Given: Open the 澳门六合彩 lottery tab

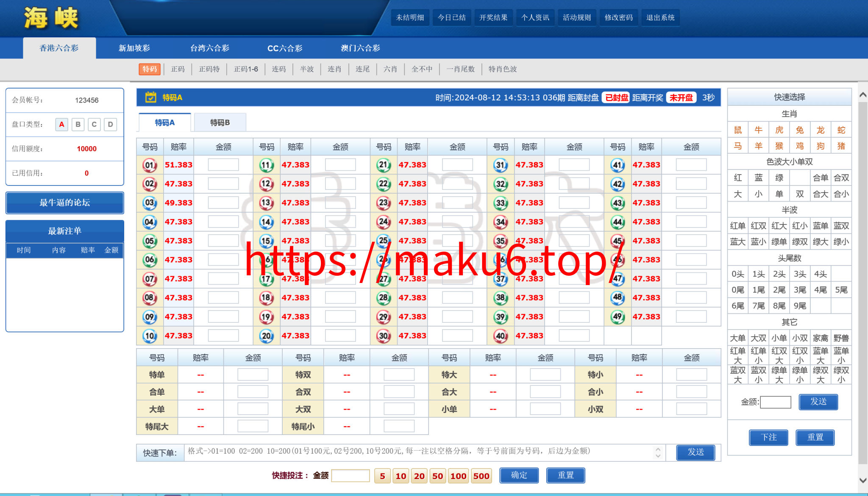Looking at the screenshot, I should (360, 48).
